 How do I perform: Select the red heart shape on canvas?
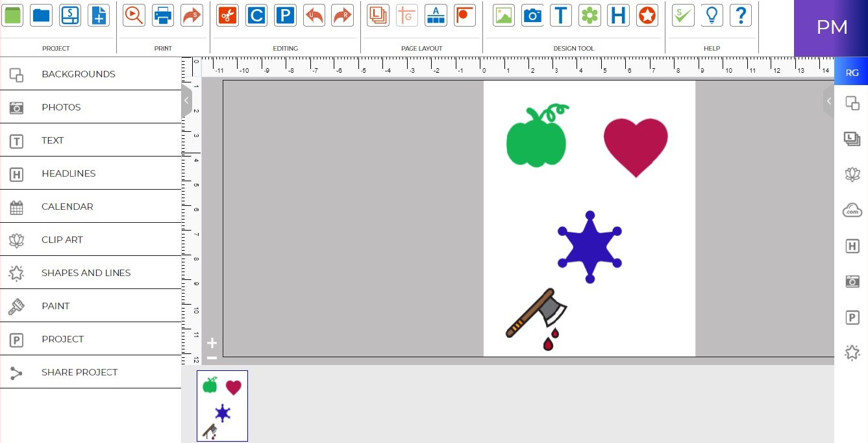point(636,147)
